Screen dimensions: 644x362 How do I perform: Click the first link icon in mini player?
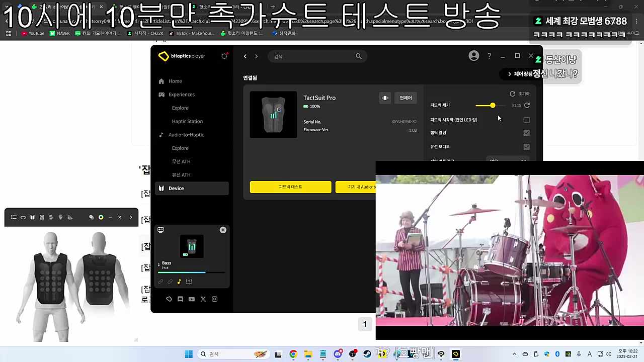160,282
